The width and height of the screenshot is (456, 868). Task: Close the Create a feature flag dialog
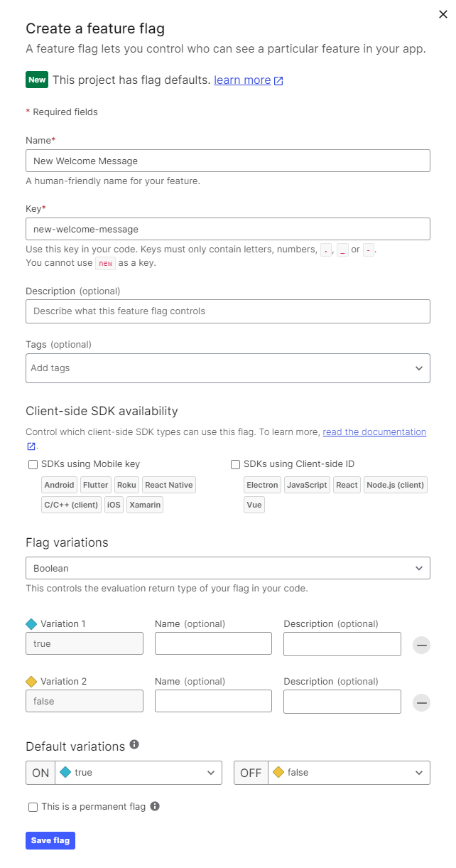pyautogui.click(x=443, y=14)
